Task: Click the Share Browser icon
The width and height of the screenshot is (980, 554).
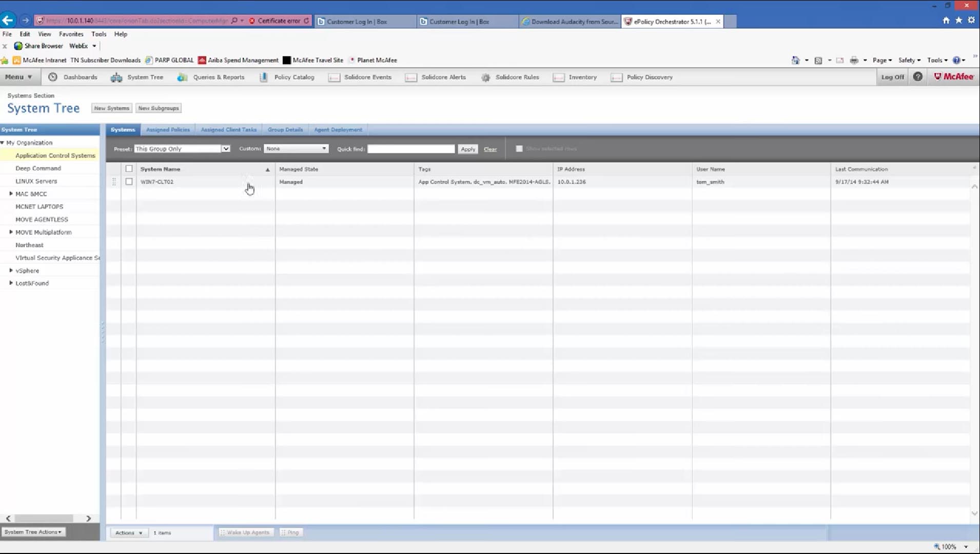Action: [x=18, y=46]
